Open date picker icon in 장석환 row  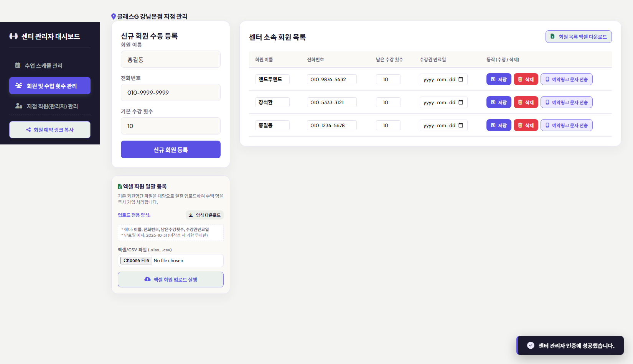[461, 102]
